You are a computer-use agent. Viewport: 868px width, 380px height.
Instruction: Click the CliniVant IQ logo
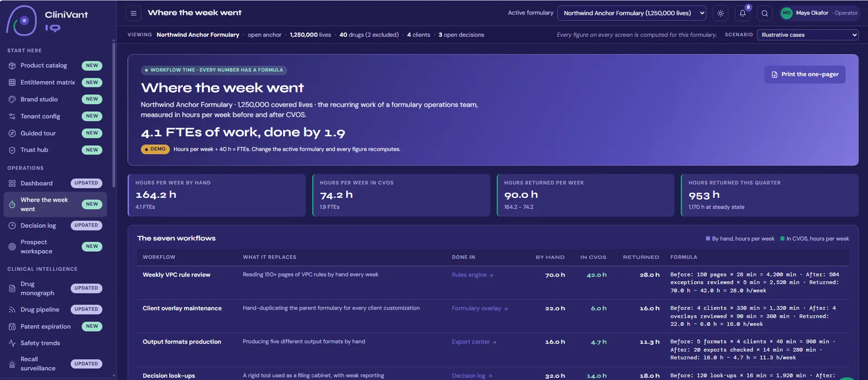point(47,21)
